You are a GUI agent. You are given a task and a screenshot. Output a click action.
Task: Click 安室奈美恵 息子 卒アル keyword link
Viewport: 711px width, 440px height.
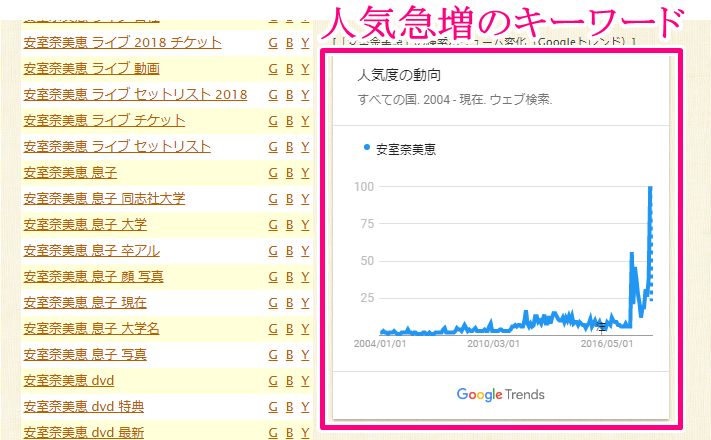click(91, 250)
